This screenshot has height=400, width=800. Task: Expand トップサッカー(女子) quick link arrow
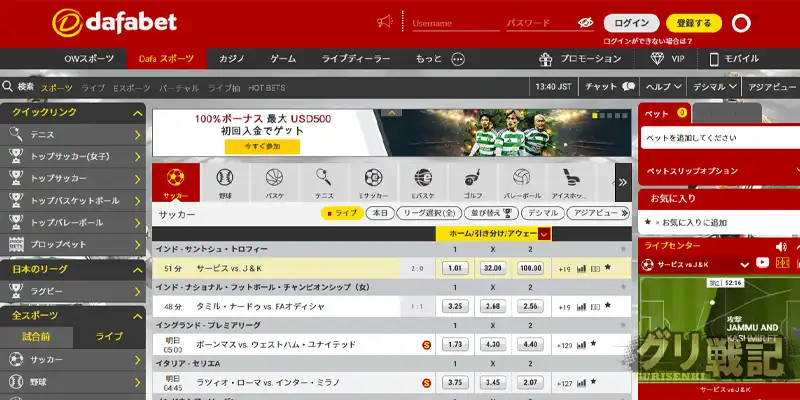pos(137,157)
